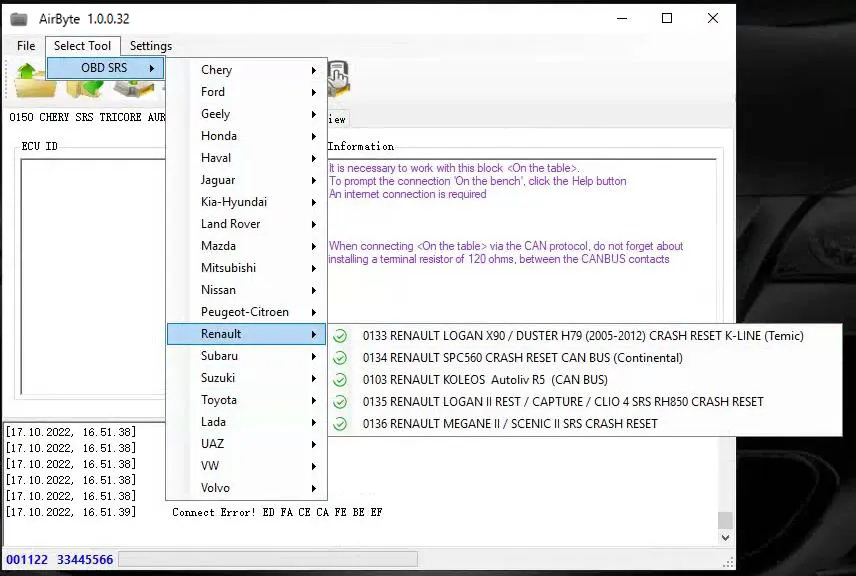Click inside the ECU ID panel
Screen dimensions: 856x576
click(x=90, y=280)
